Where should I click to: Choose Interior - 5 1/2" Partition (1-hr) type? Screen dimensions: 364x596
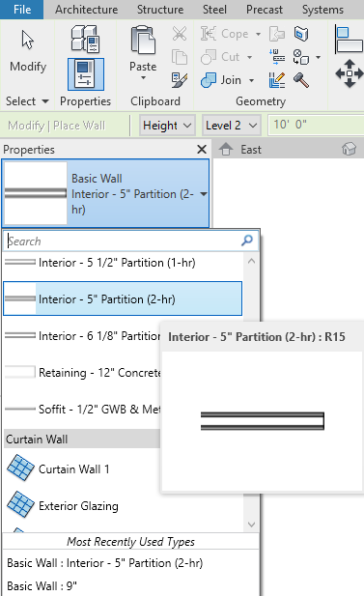123,263
